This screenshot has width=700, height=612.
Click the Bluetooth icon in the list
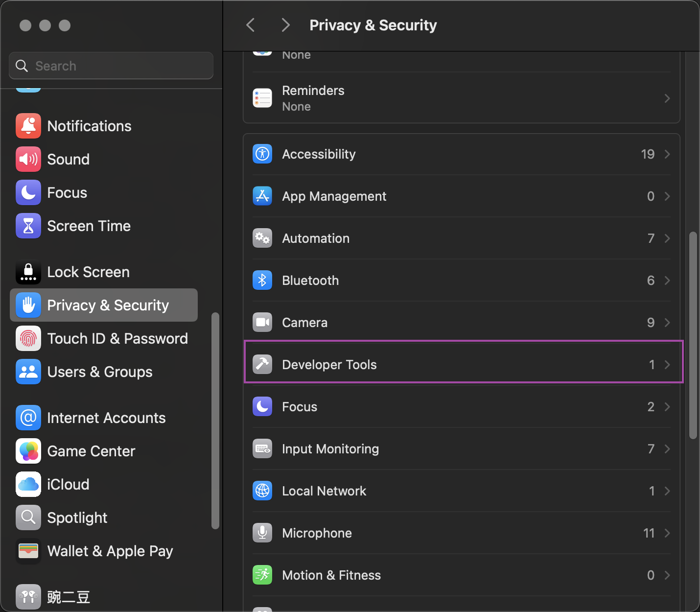pyautogui.click(x=262, y=280)
